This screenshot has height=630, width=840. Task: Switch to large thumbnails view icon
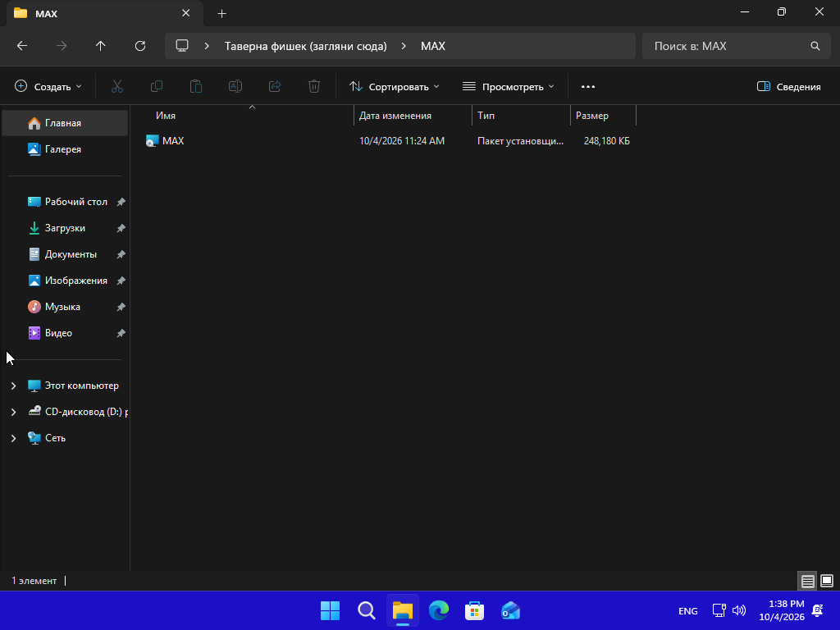pos(827,581)
